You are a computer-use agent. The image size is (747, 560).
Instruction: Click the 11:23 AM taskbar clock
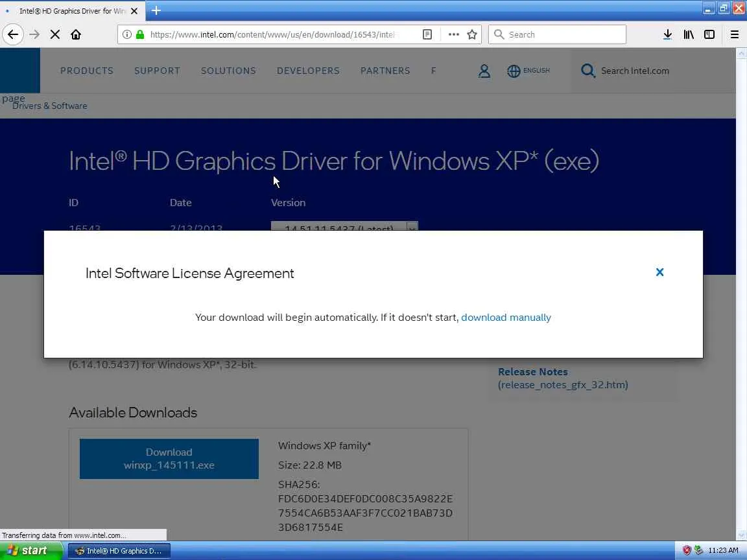(x=723, y=550)
